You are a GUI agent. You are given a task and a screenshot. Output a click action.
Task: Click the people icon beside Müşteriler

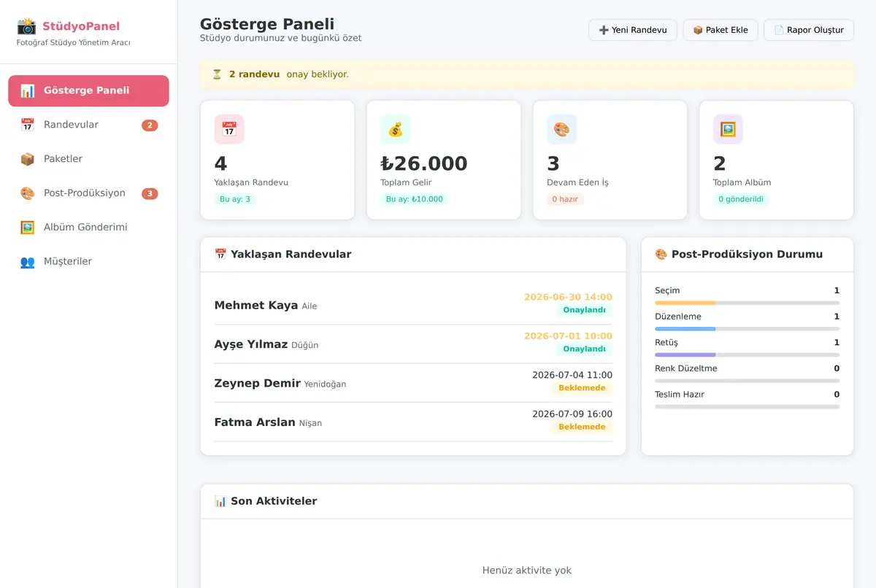pos(28,262)
